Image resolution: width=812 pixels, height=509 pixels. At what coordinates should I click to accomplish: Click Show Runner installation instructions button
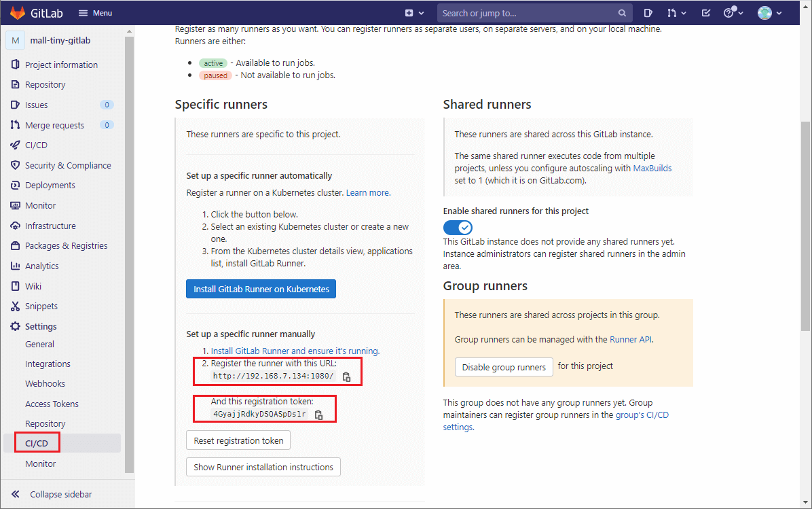click(263, 467)
